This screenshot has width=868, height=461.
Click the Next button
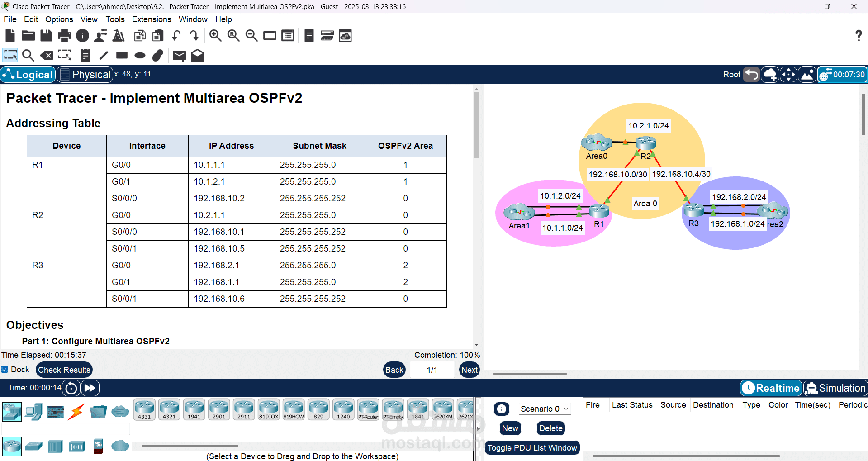pos(470,370)
